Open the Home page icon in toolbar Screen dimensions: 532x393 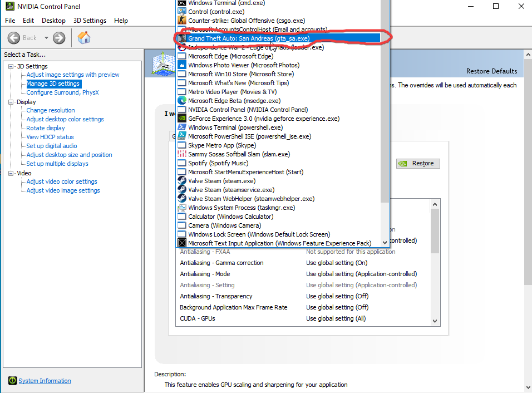pyautogui.click(x=84, y=38)
